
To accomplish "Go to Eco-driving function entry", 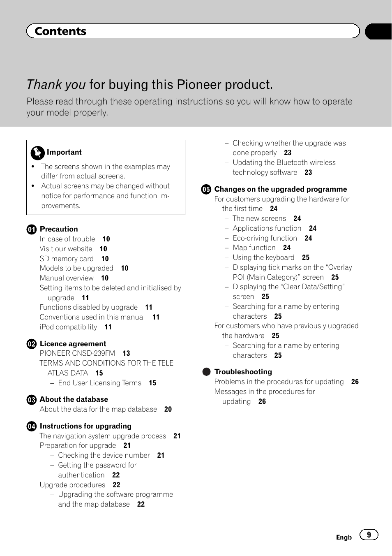I will tap(265, 238).
